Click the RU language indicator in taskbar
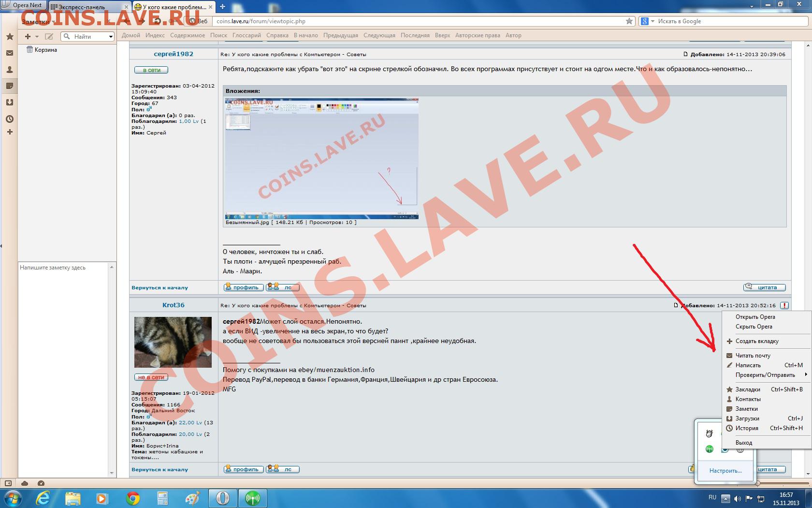 [x=712, y=497]
